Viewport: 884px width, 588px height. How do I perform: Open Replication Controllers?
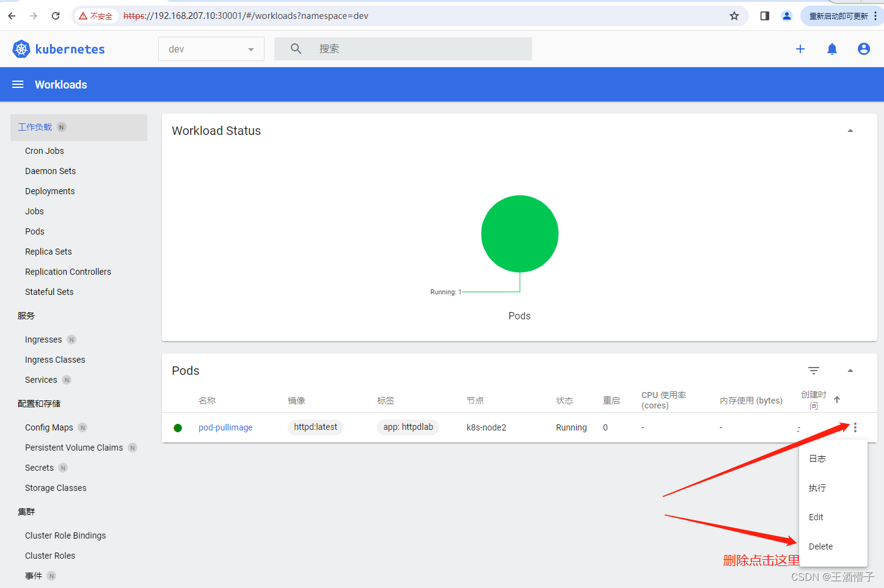(68, 272)
